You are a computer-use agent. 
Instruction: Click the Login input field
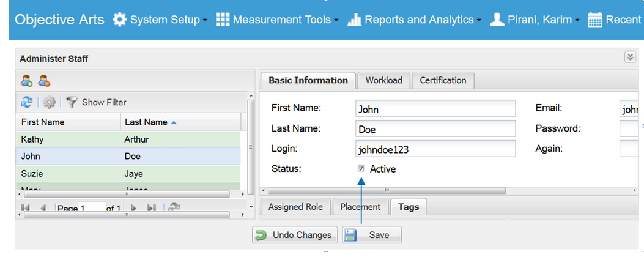[435, 149]
